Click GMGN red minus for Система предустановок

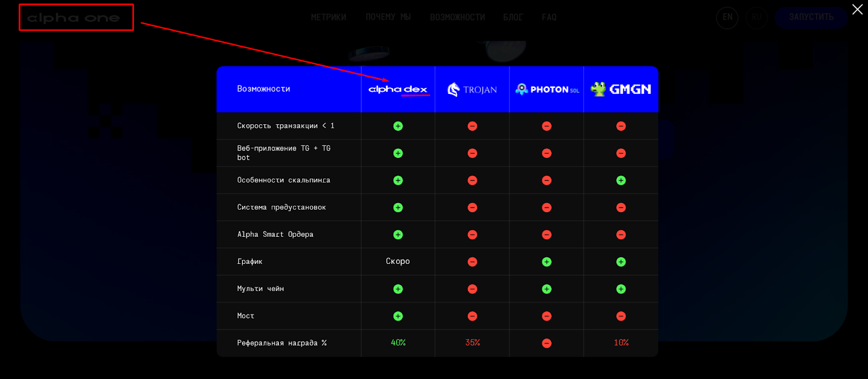click(621, 207)
